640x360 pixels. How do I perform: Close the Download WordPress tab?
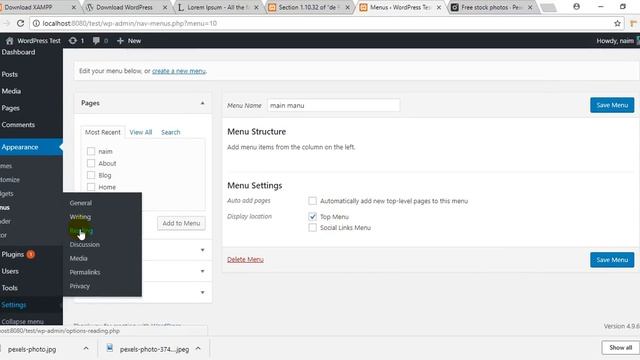[165, 7]
